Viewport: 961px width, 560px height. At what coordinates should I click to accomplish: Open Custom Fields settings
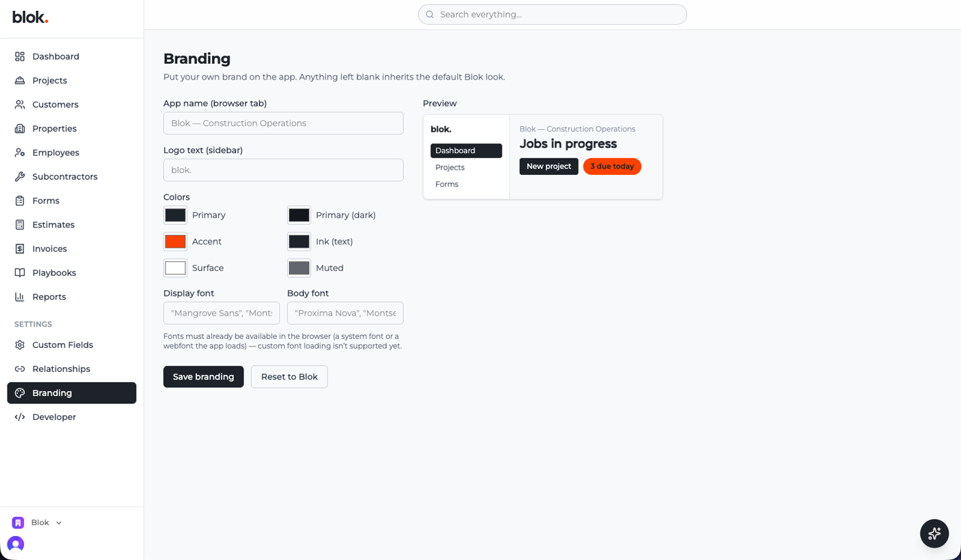point(71,345)
